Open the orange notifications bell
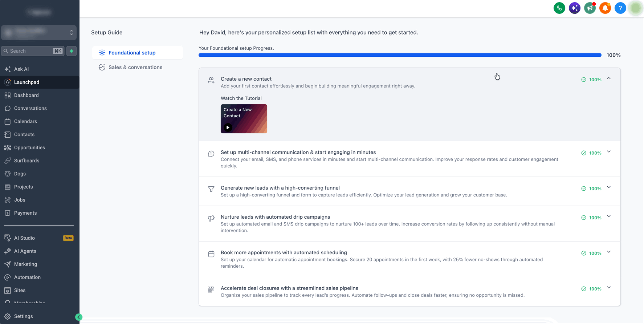This screenshot has height=324, width=644. [605, 8]
